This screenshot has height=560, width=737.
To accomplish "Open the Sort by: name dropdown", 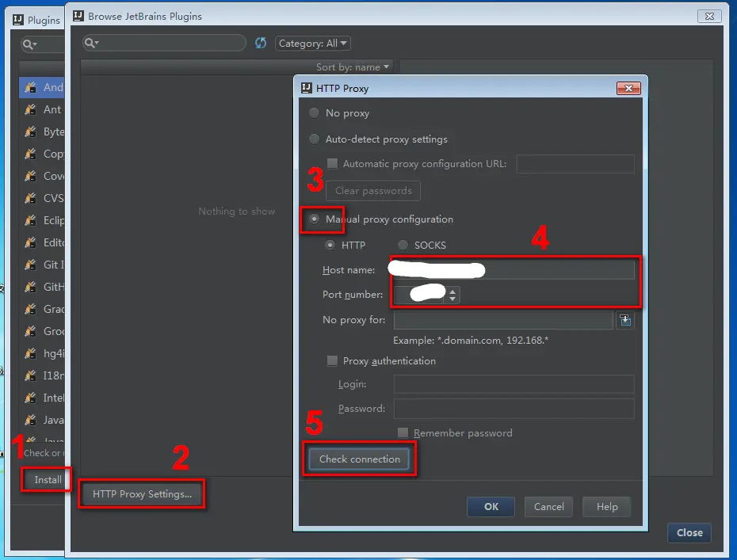I will coord(353,67).
